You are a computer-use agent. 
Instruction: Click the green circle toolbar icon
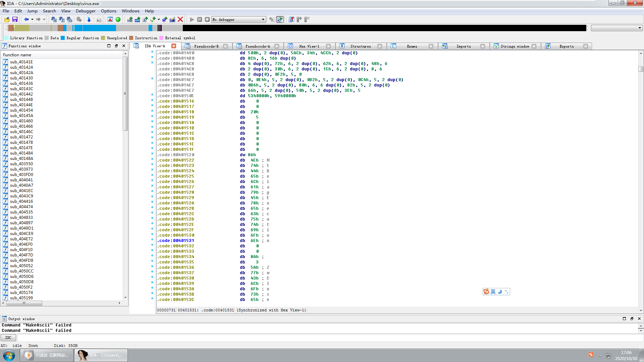pos(118,19)
